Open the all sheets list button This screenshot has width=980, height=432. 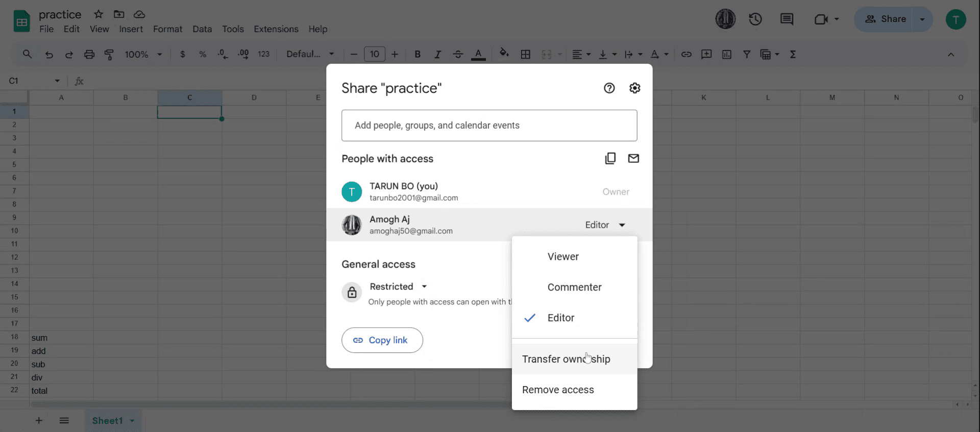coord(64,421)
